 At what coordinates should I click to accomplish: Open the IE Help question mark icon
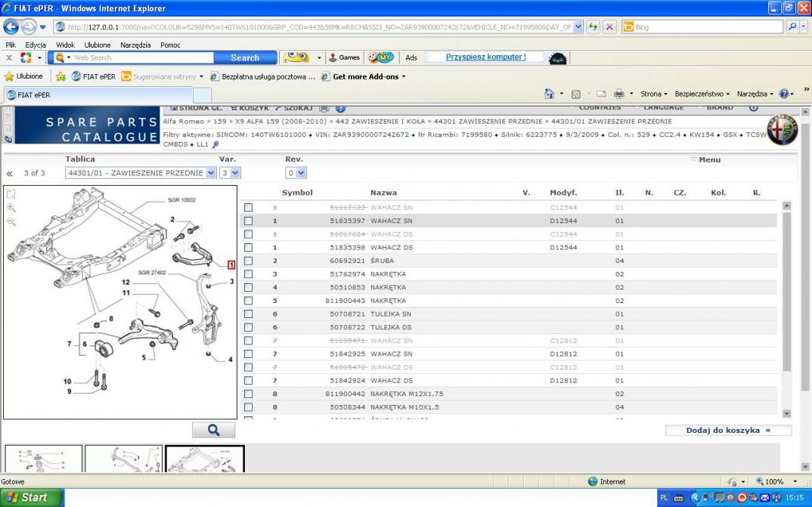(784, 94)
